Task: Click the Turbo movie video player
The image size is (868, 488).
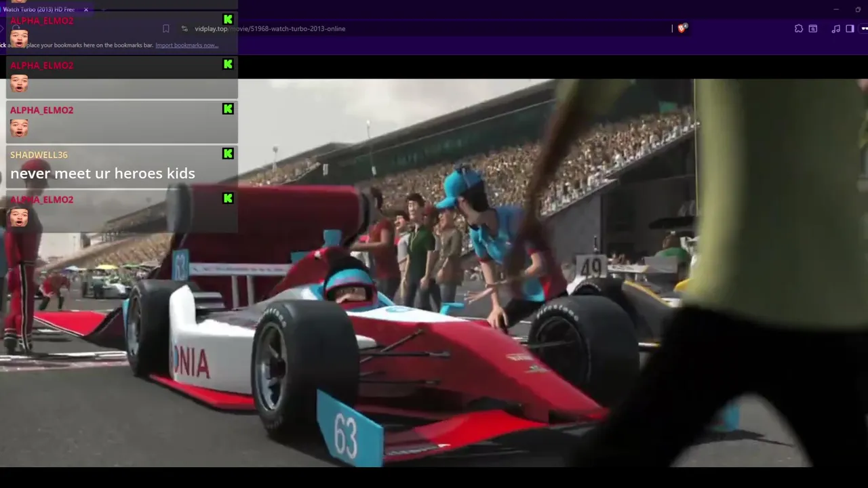Action: (434, 272)
